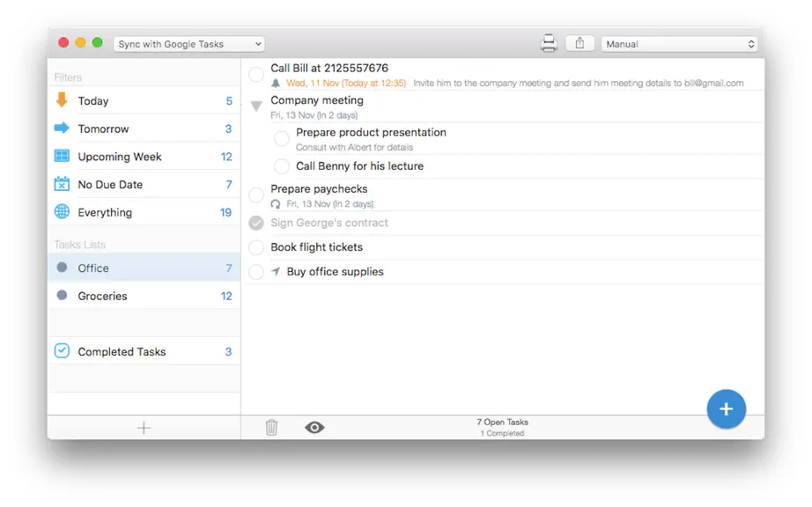Mark Book flight tickets as done
The width and height of the screenshot is (812, 507).
click(x=256, y=247)
